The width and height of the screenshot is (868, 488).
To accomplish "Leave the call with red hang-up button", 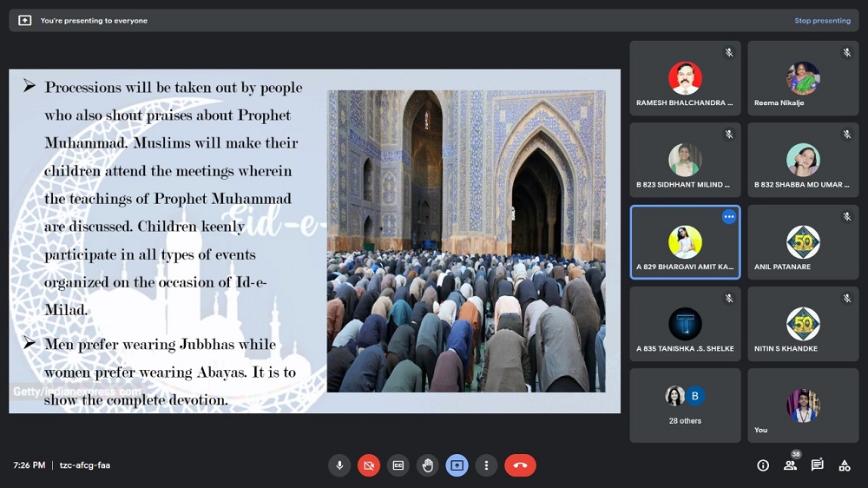I will click(520, 465).
